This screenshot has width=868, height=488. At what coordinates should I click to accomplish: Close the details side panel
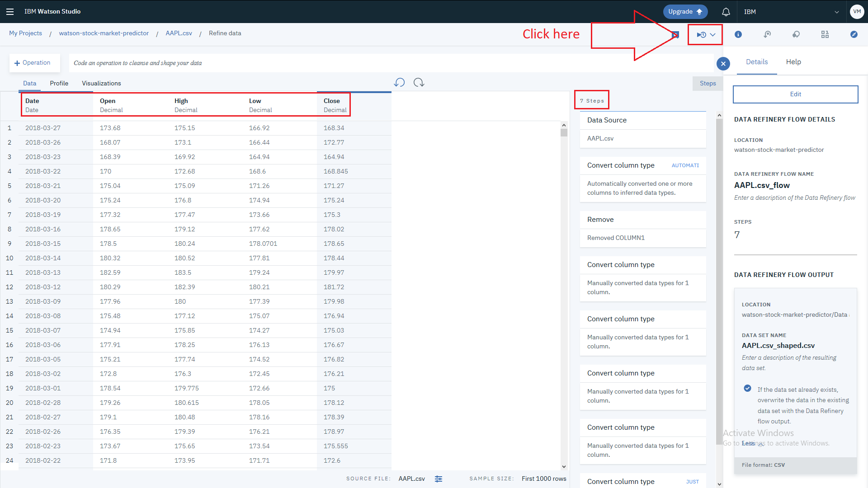coord(723,64)
